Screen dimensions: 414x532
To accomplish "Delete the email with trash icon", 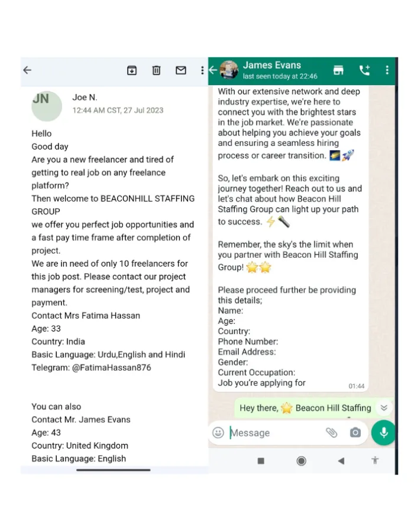I will (x=156, y=70).
